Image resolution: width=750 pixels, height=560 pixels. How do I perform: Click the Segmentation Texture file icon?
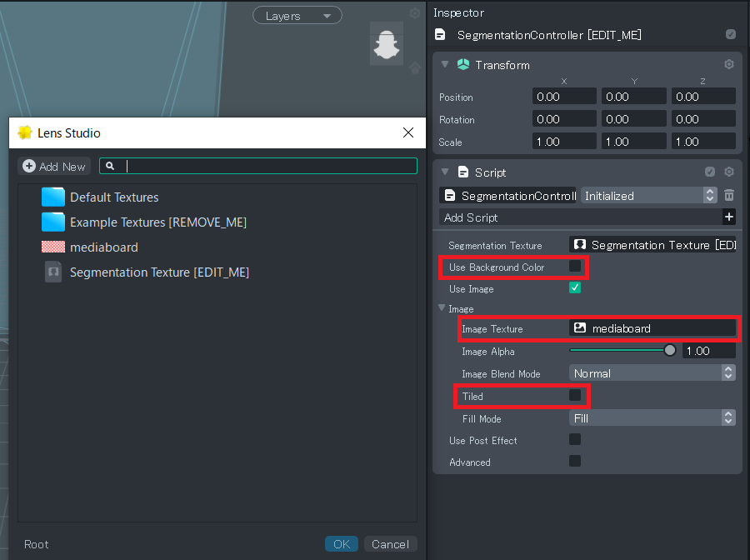click(x=53, y=272)
